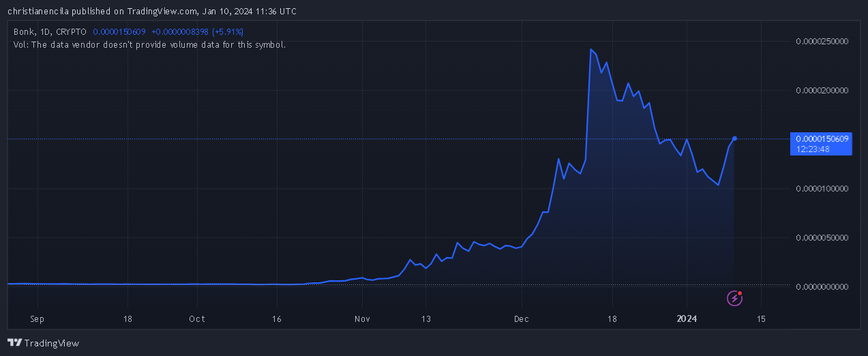This screenshot has width=868, height=356.
Task: Click the 12:23:48 bar countdown timer
Action: [x=812, y=149]
